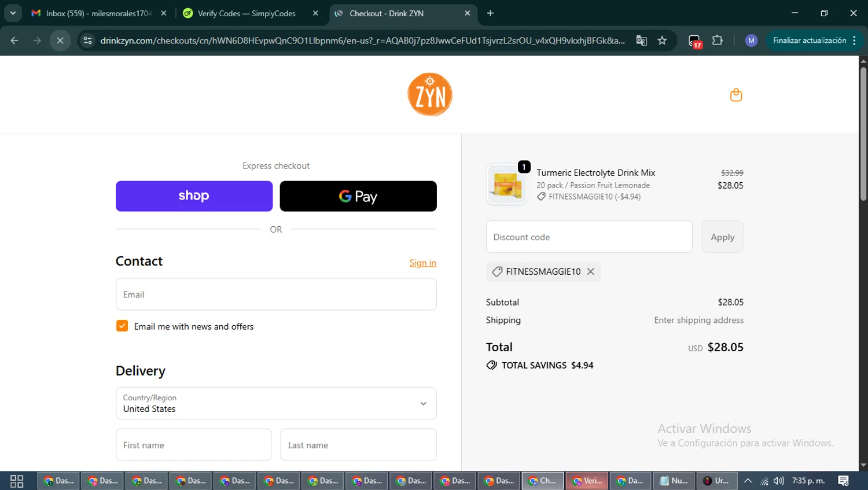This screenshot has width=868, height=490.
Task: Close the Verify Codes tab
Action: click(x=315, y=13)
